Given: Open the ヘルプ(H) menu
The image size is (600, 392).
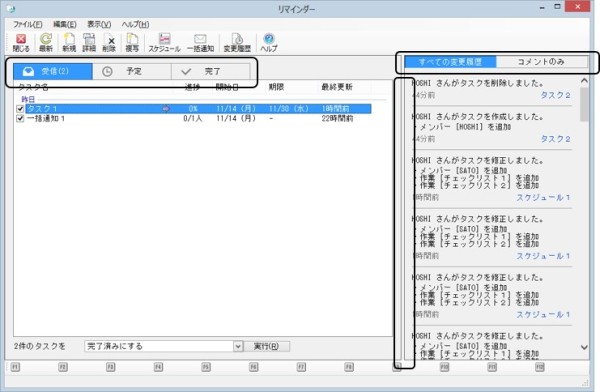Looking at the screenshot, I should (x=135, y=24).
